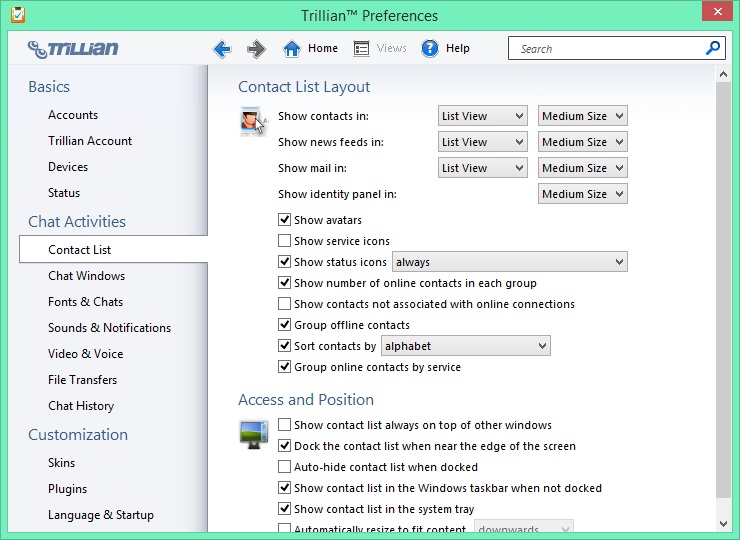Click the Views toolbar label

(x=391, y=48)
